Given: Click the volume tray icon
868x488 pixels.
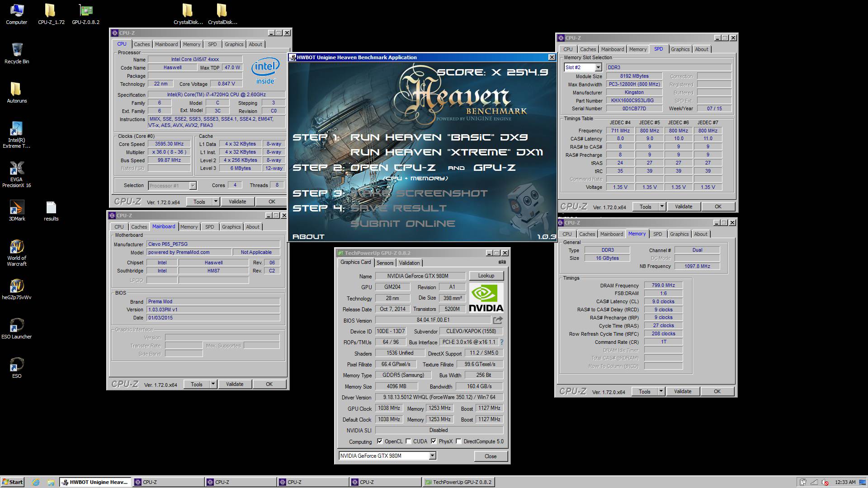Looking at the screenshot, I should [825, 482].
